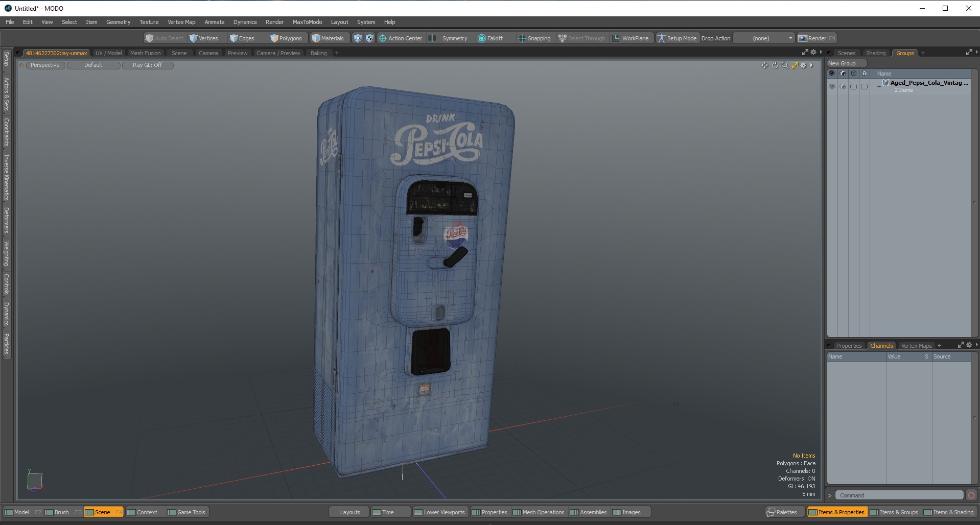Click the New Group button

[847, 63]
